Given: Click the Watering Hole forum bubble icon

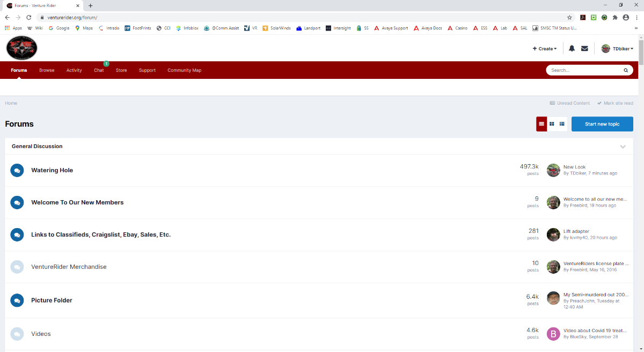Looking at the screenshot, I should [x=17, y=170].
